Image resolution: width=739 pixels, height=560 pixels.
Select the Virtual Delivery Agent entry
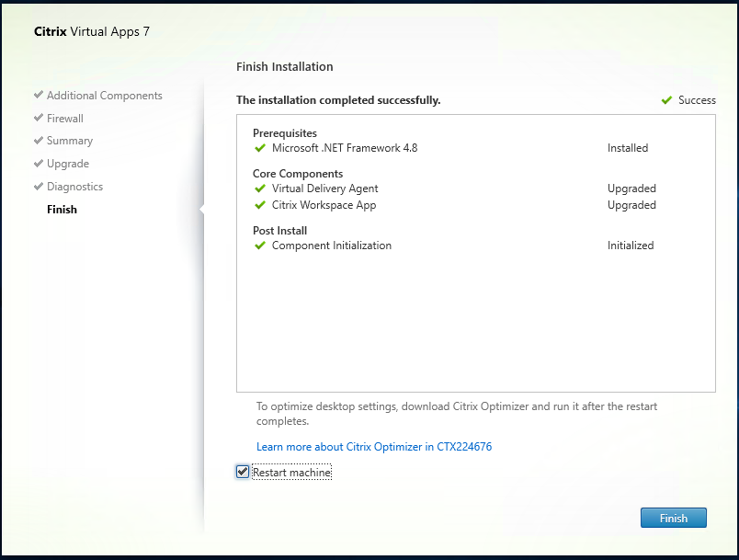[324, 189]
